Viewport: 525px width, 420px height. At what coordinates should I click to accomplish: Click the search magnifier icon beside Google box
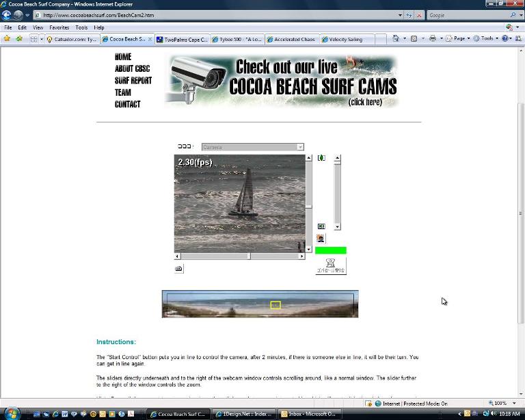tap(513, 15)
